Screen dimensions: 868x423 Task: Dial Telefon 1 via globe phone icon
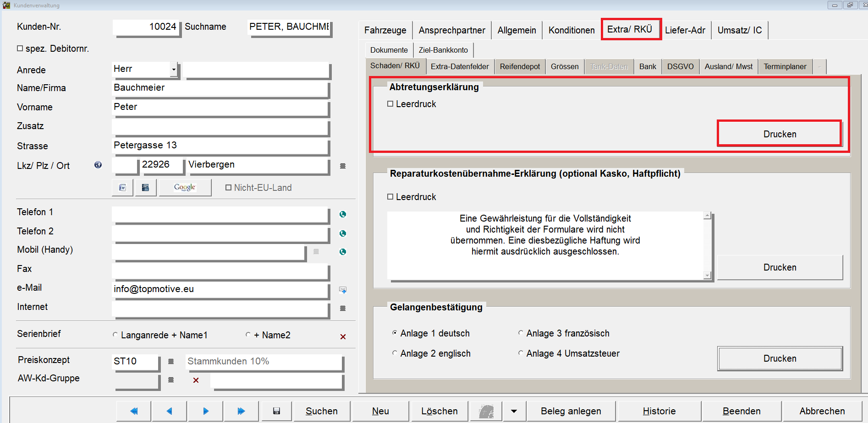click(x=343, y=214)
